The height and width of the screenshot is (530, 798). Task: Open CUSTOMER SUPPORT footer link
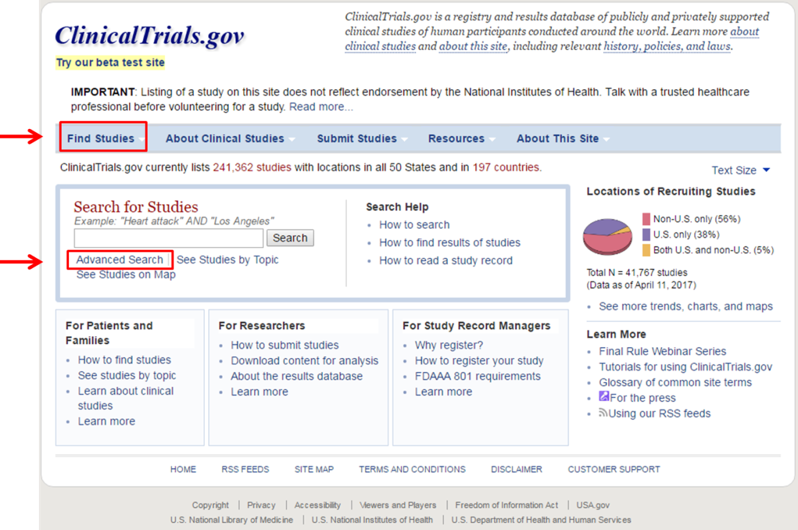614,469
